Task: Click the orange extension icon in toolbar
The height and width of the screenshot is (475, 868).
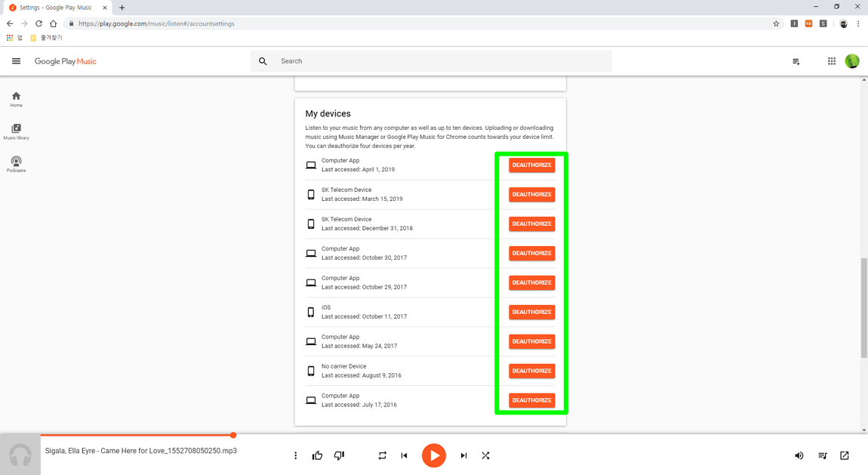Action: tap(809, 23)
